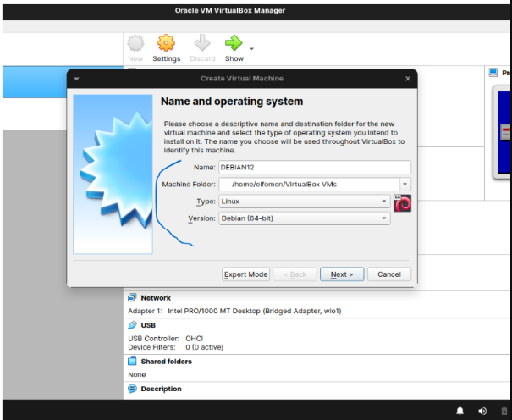This screenshot has height=420, width=512.
Task: Click the USB Controller OHCI text
Action: click(x=165, y=339)
